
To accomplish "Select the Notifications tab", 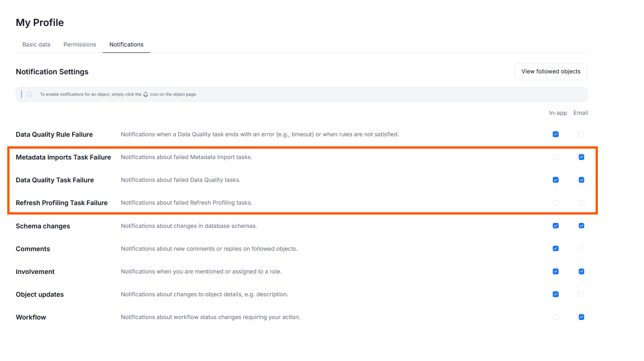I will click(x=126, y=45).
